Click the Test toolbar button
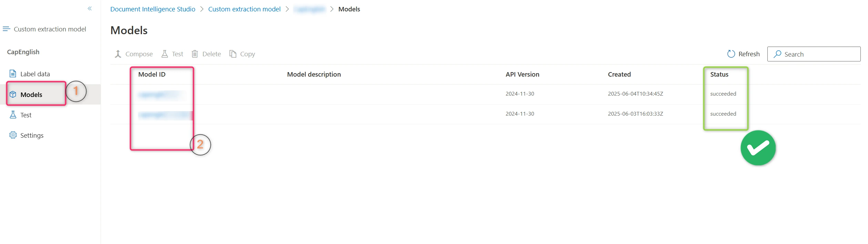 (x=172, y=54)
